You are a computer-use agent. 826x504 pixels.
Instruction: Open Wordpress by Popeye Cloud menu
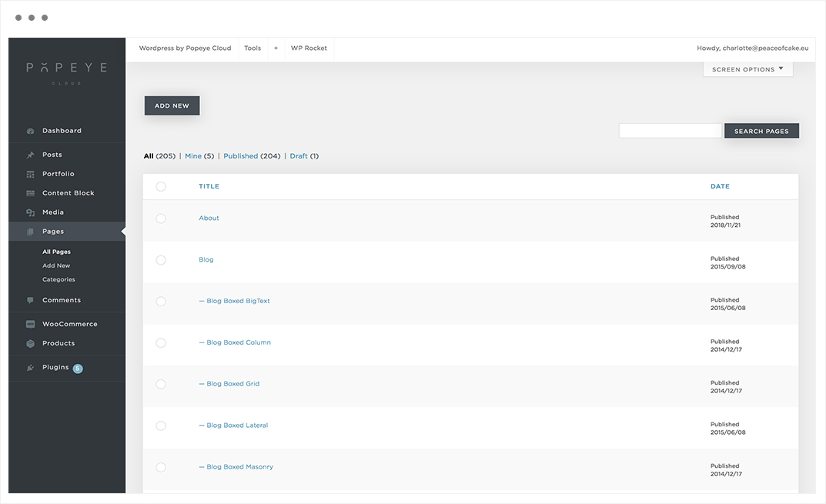185,48
